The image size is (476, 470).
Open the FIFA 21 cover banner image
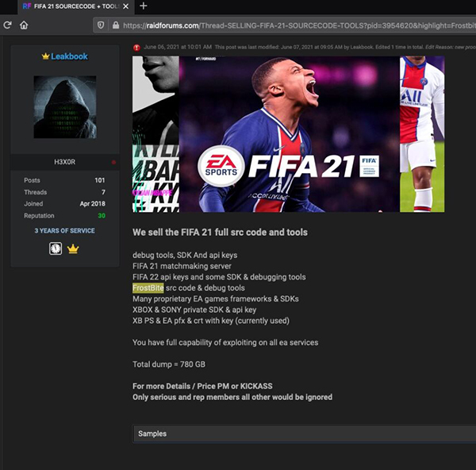point(289,134)
